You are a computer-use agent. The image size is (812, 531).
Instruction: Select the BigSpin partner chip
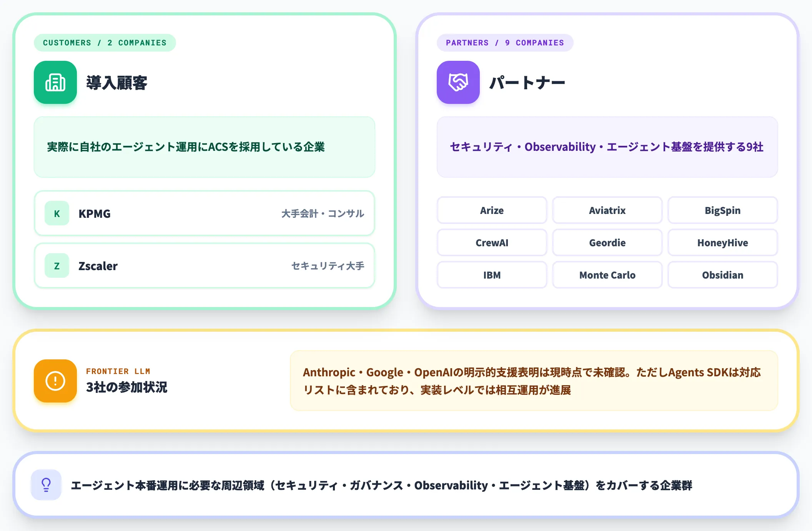coord(723,210)
